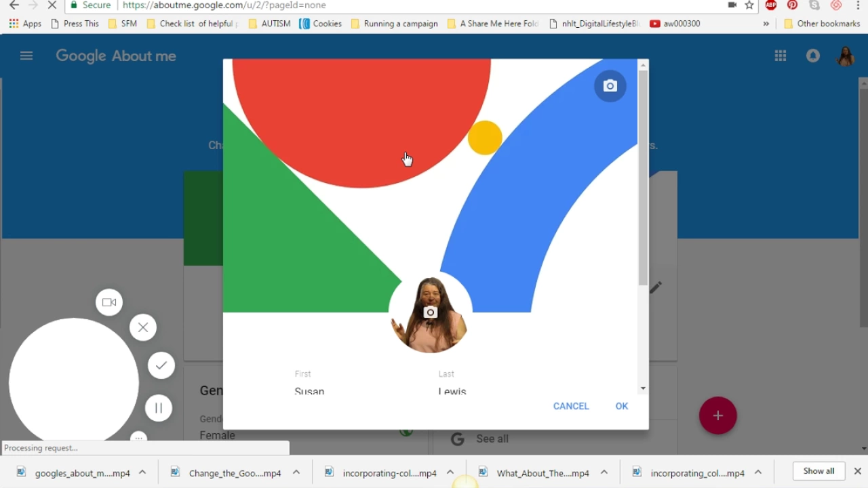Open the nhlt_DigitalLifestyle bookmark
This screenshot has width=868, height=488.
595,24
